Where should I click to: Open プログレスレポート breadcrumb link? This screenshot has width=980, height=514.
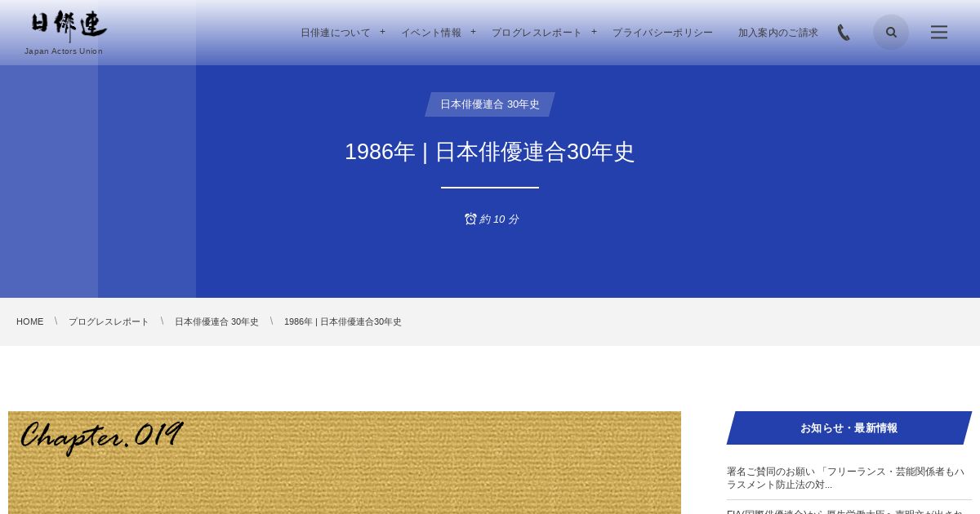[x=109, y=321]
